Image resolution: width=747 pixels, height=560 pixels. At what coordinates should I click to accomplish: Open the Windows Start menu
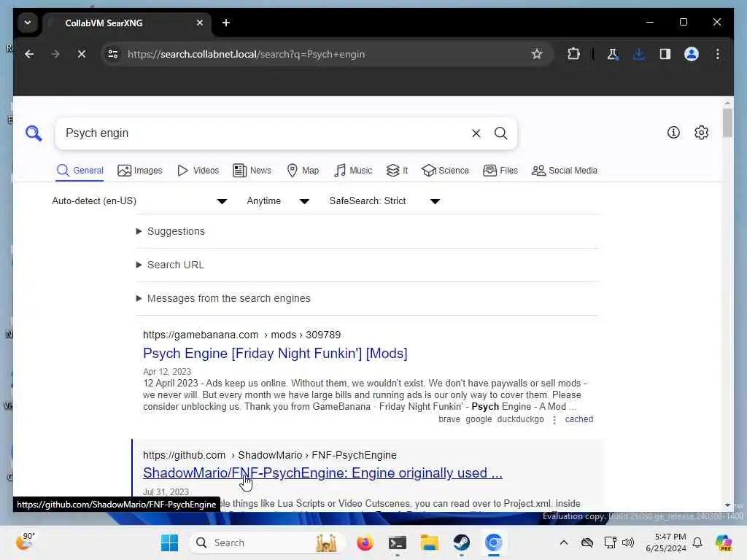pos(169,542)
